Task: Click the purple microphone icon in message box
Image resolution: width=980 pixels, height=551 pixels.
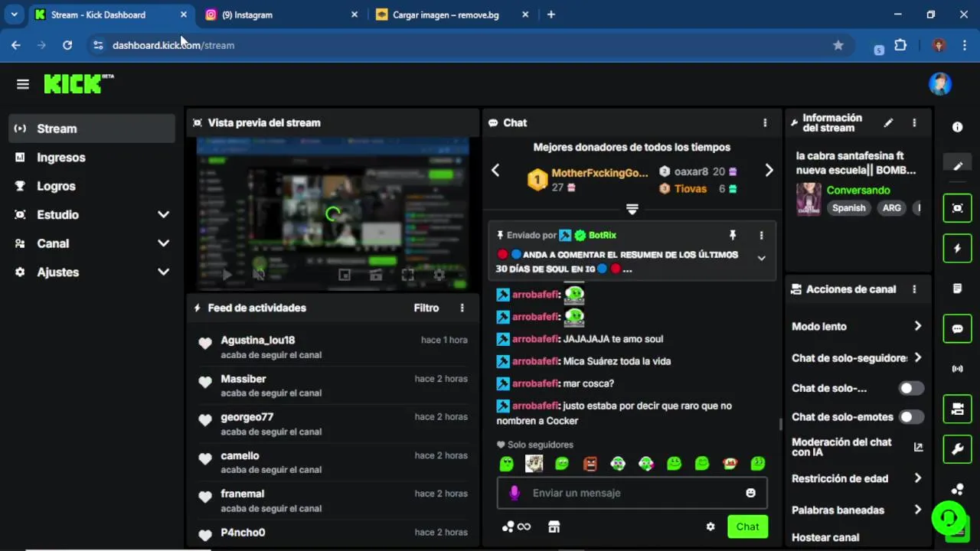Action: click(x=514, y=493)
